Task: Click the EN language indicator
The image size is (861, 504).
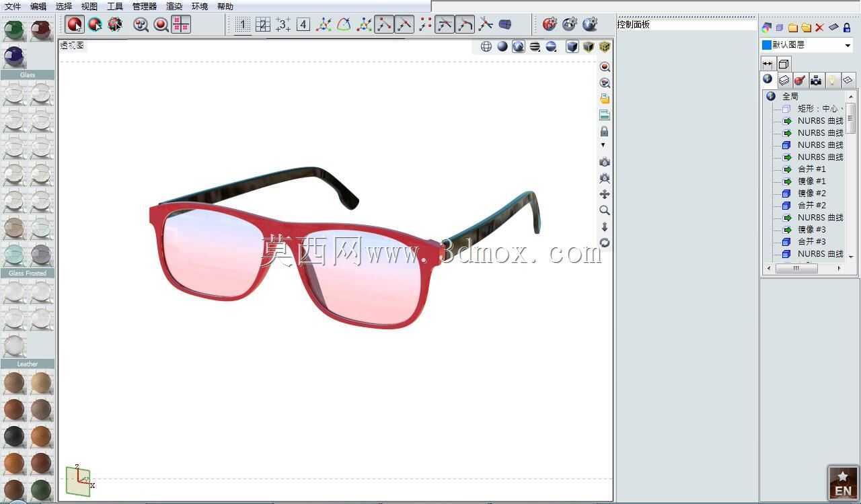Action: coord(843,482)
